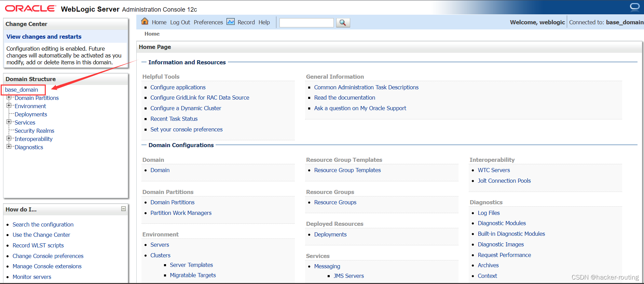Open Built-in Diagnostic Modules link
The width and height of the screenshot is (644, 284).
pyautogui.click(x=511, y=234)
